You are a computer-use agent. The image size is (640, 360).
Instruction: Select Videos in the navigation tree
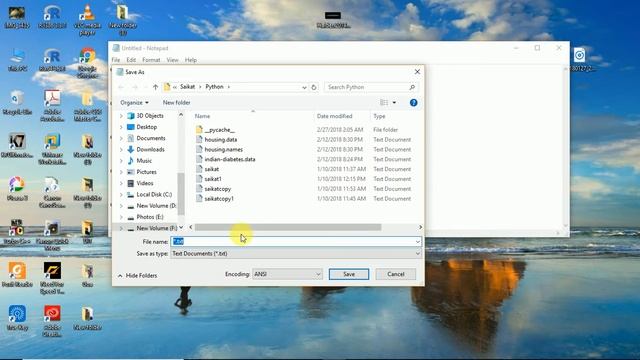(x=144, y=183)
